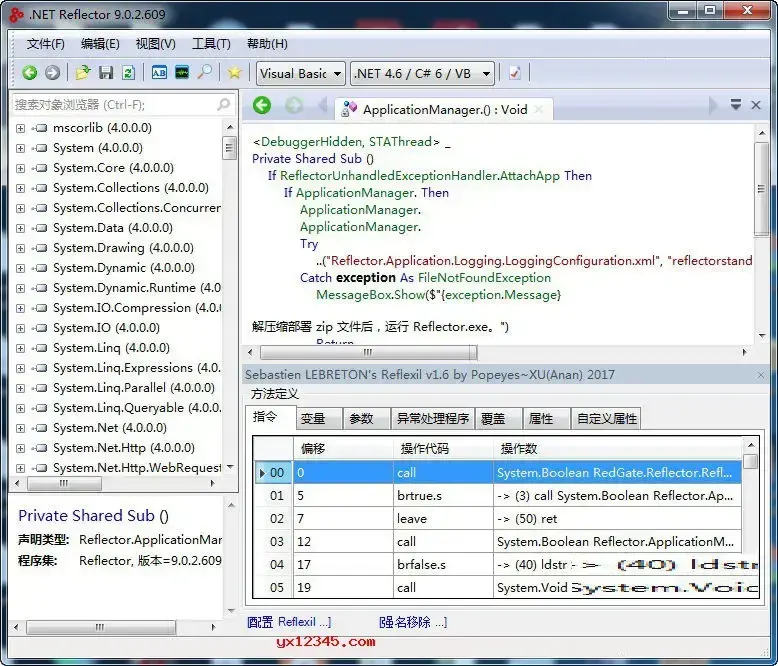This screenshot has height=666, width=778.
Task: Expand the System.Data node
Action: pyautogui.click(x=20, y=228)
